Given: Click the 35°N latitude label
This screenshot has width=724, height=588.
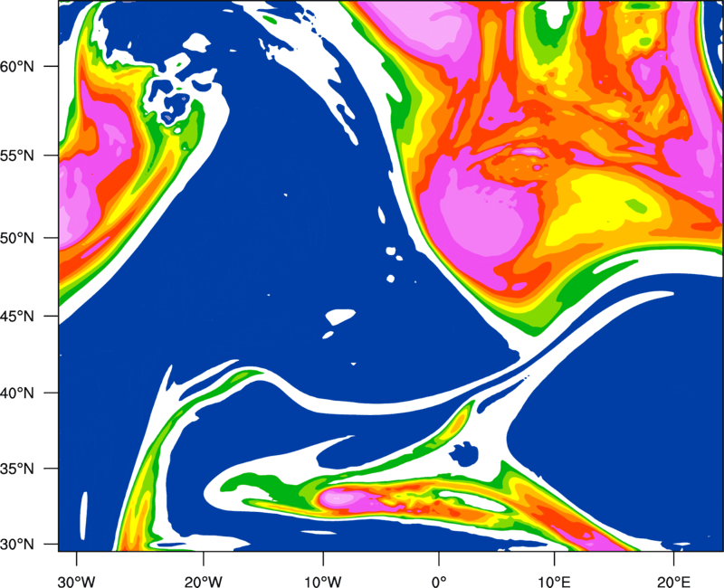Looking at the screenshot, I should point(17,469).
